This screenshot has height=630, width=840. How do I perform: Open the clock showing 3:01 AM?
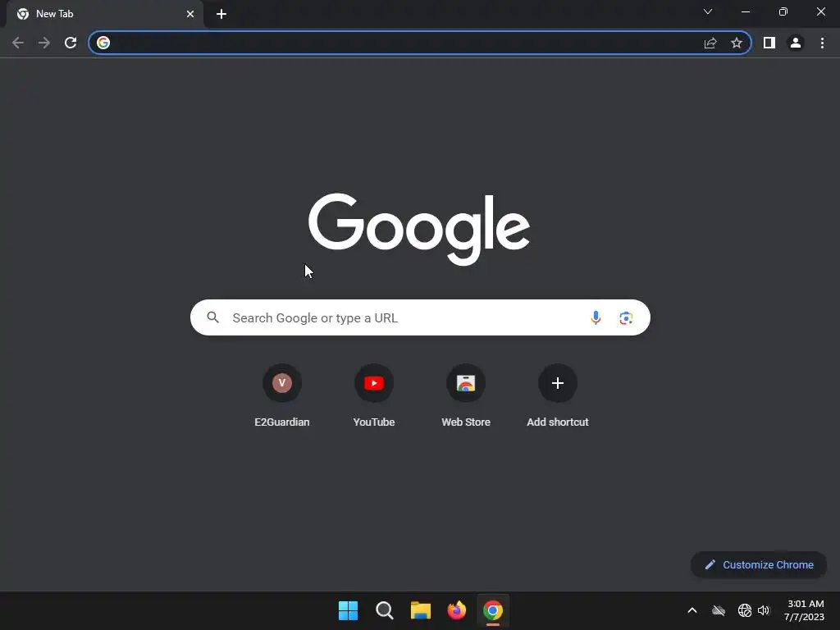[x=804, y=610]
